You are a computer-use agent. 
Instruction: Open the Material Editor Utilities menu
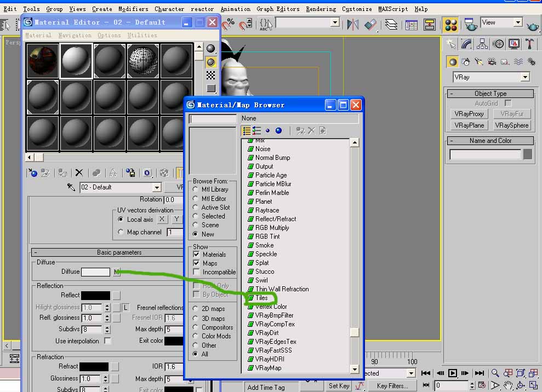142,35
